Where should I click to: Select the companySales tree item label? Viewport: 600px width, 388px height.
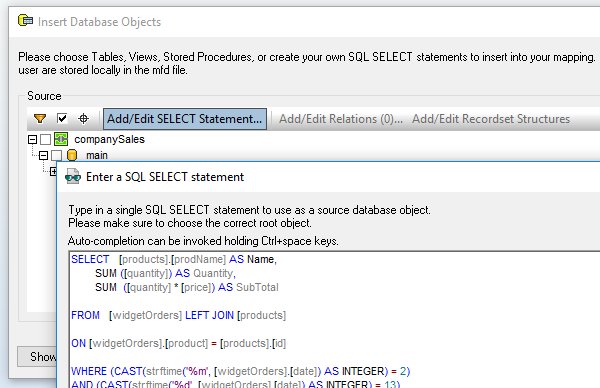pos(109,139)
